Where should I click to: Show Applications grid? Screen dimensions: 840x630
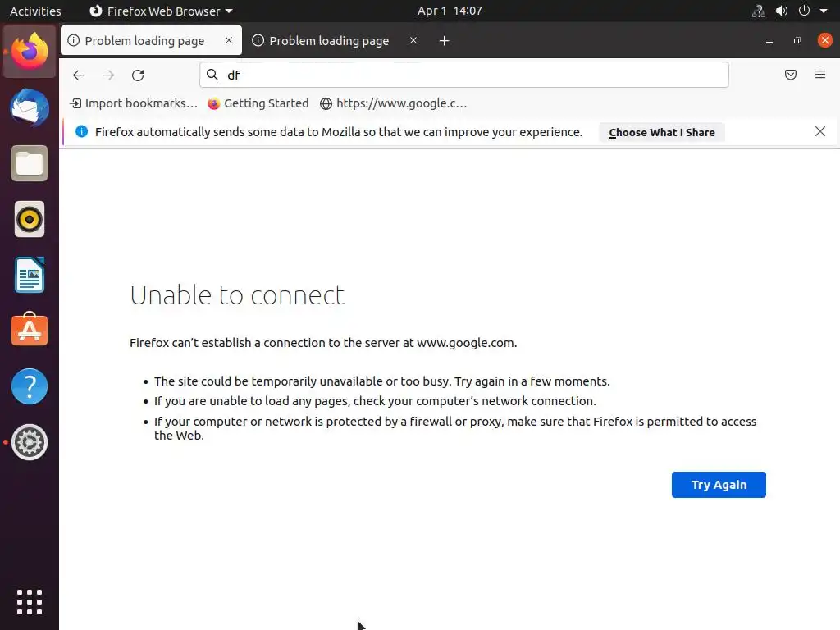(30, 602)
